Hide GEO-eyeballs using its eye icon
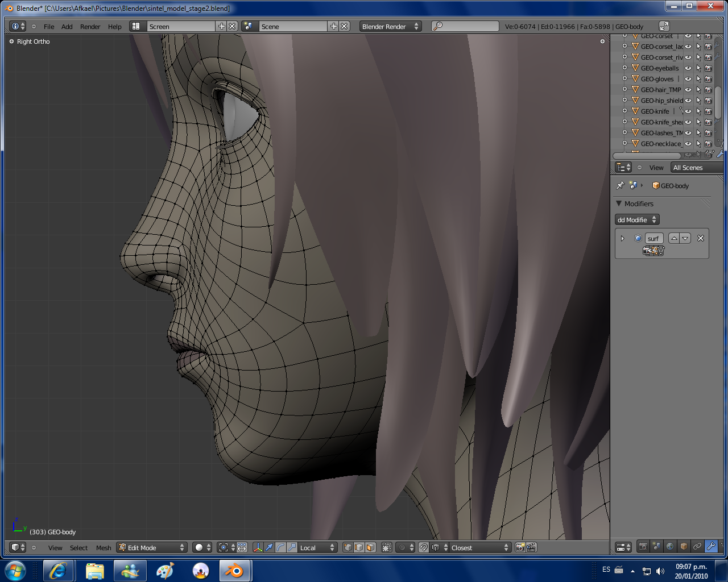This screenshot has width=728, height=582. click(x=688, y=68)
